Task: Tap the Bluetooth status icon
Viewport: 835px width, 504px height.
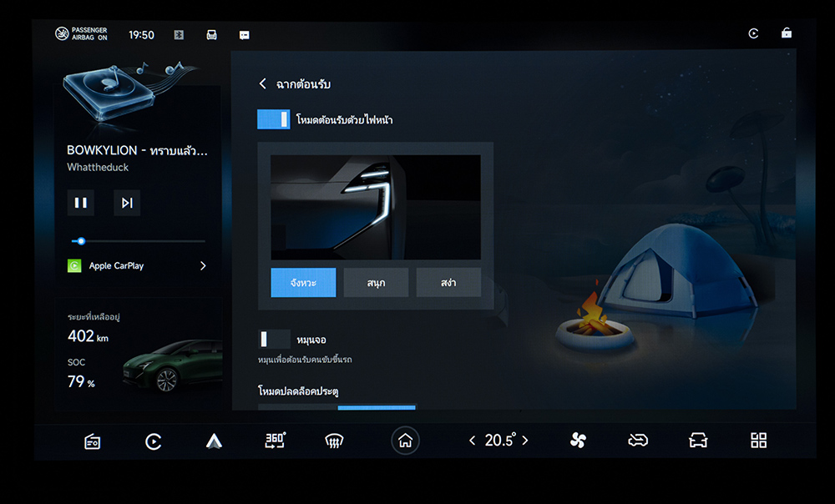Action: [x=178, y=35]
